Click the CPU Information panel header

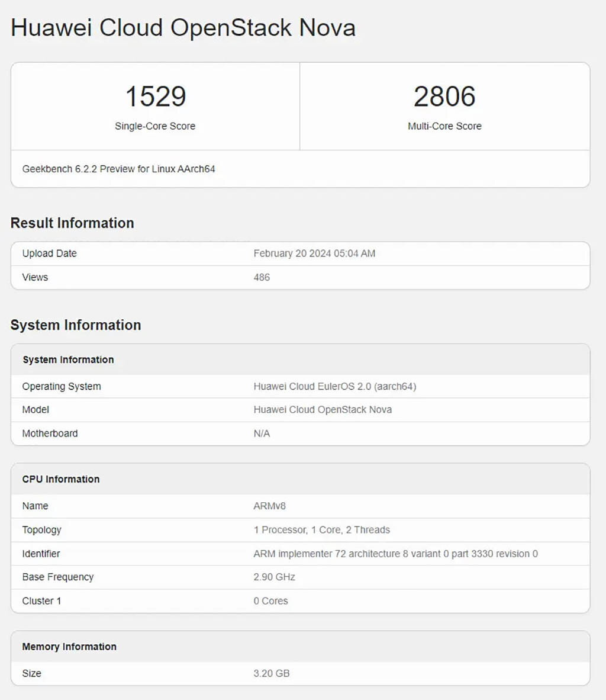[x=60, y=479]
